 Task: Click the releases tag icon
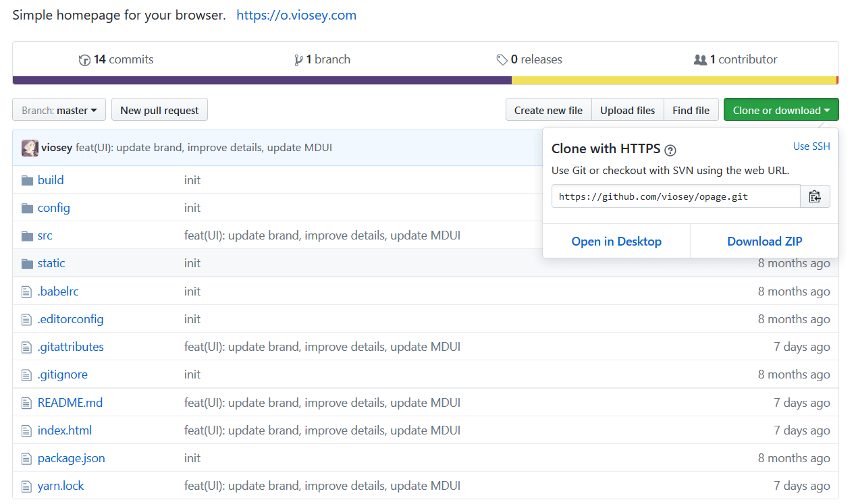[x=502, y=60]
